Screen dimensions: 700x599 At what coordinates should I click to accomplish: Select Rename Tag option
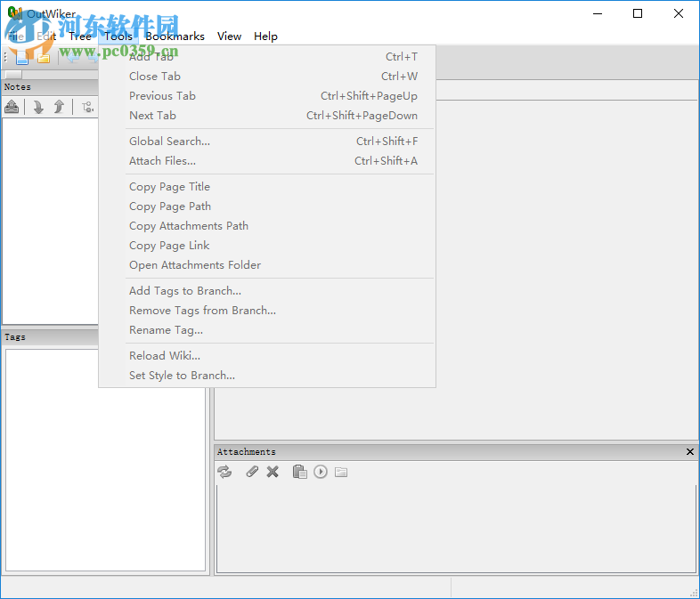267,330
